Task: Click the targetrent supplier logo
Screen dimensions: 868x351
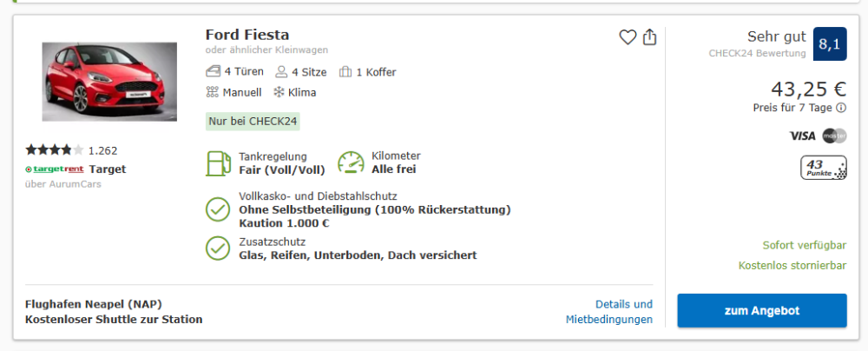Action: click(54, 169)
